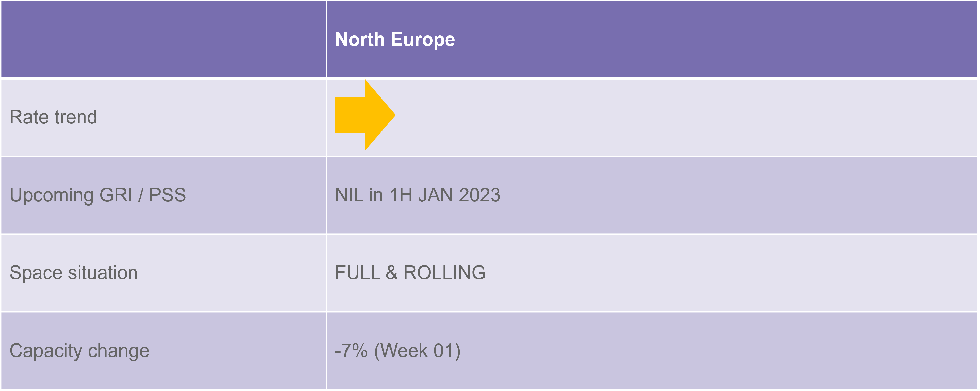The width and height of the screenshot is (980, 391).
Task: Click the Week 01 parenthetical text
Action: (x=418, y=351)
